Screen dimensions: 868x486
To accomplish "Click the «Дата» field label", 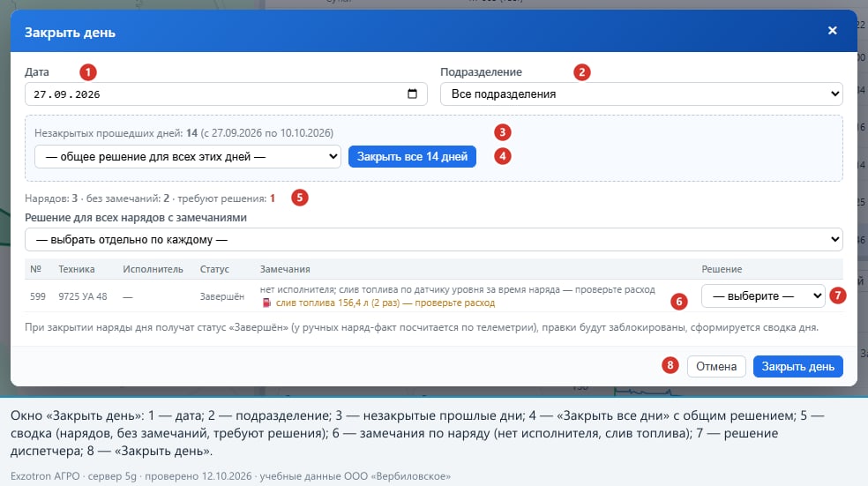I will 36,72.
